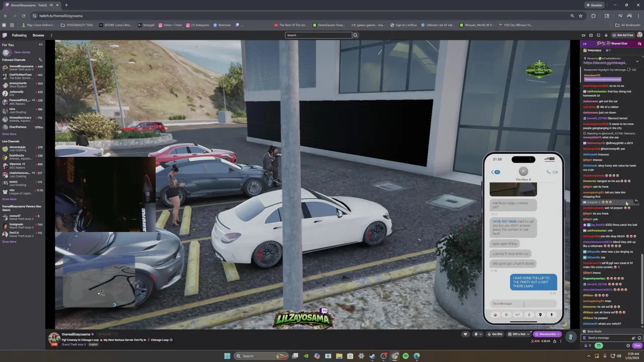Screen dimensions: 644x362
Task: Open the DashDucks live channel
Action: [x=22, y=156]
